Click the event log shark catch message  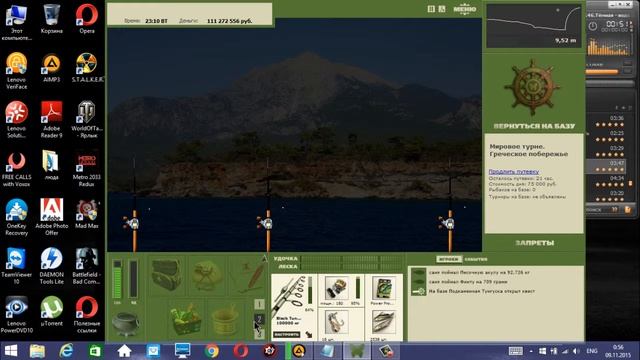pyautogui.click(x=479, y=272)
